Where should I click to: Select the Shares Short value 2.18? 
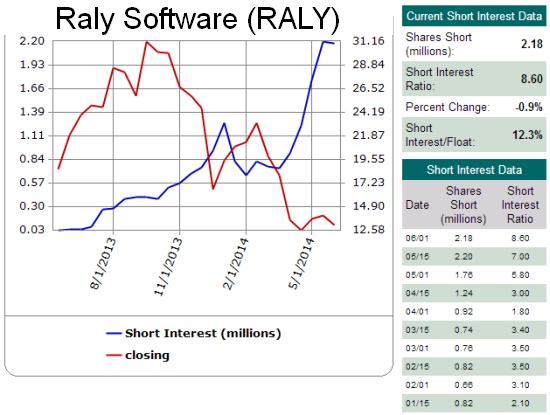point(532,44)
